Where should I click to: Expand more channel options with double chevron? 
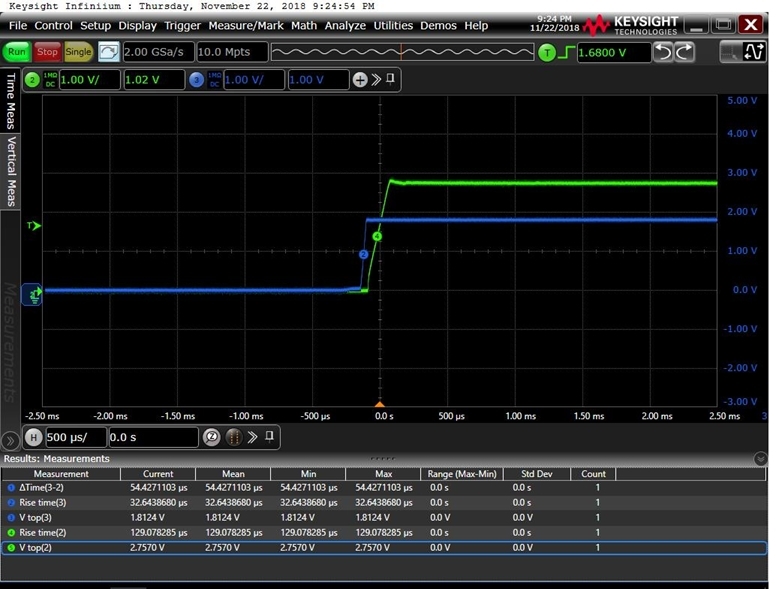click(x=376, y=79)
